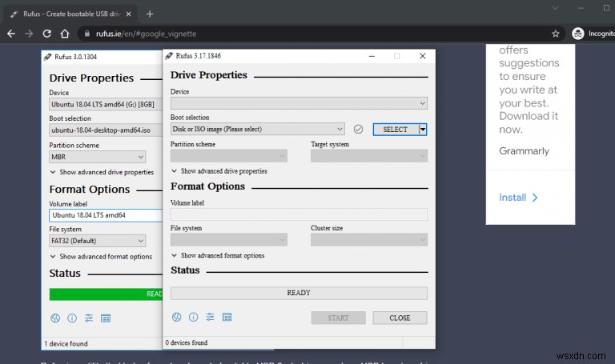Screen dimensions: 615x364
Task: Open the Device dropdown in Rufus 3.17
Action: (299, 103)
